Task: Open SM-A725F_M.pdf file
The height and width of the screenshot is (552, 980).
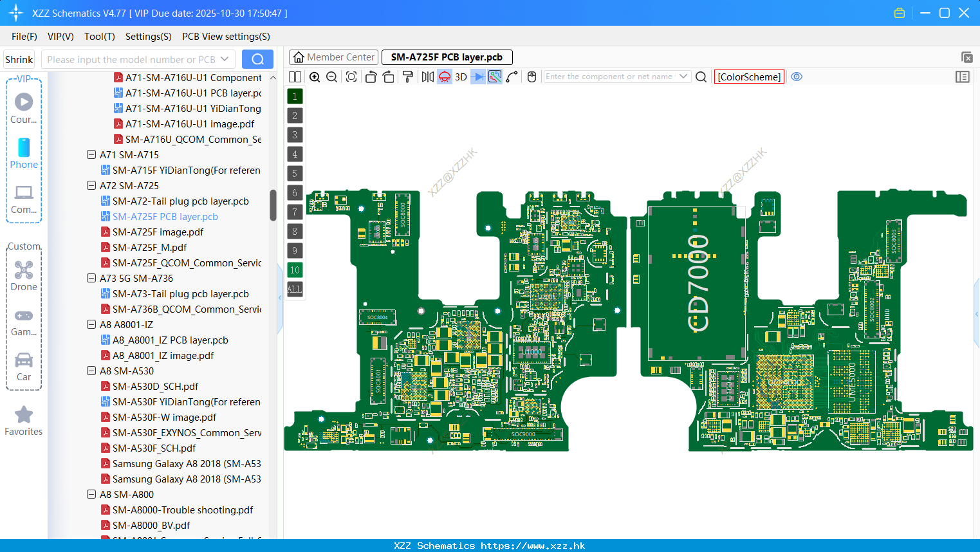Action: click(x=149, y=247)
